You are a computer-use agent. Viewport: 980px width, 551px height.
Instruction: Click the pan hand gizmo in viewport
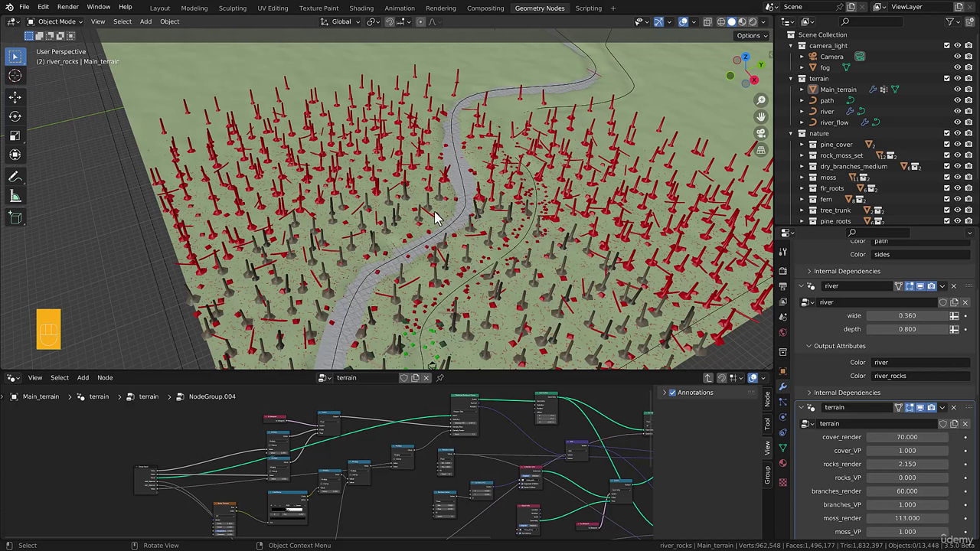click(761, 116)
